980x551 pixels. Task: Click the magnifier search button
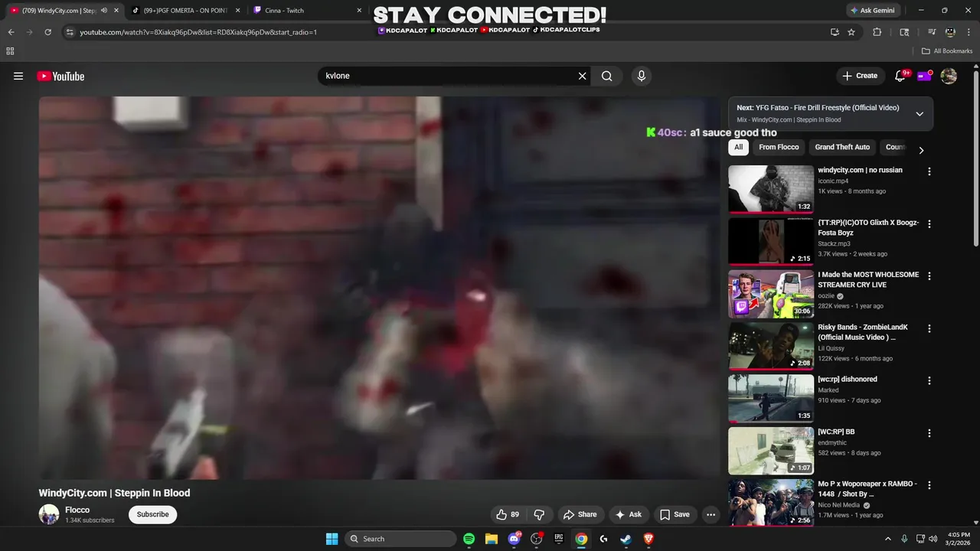tap(606, 76)
